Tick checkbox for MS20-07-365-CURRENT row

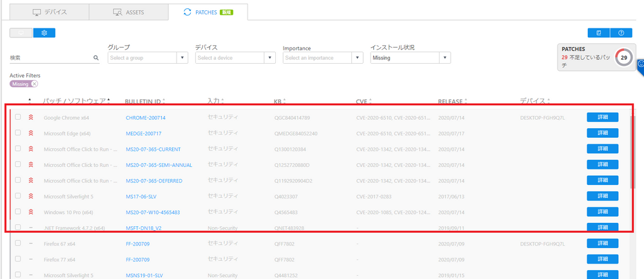pyautogui.click(x=17, y=149)
